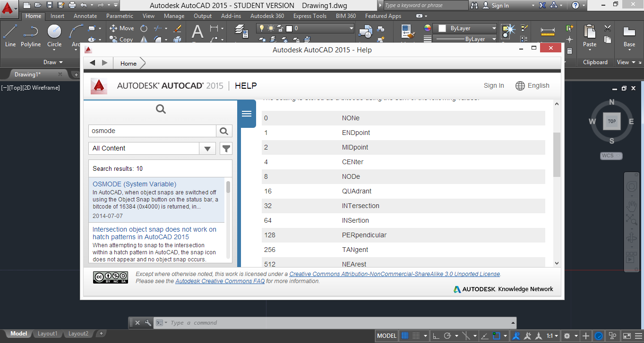Screen dimensions: 644x343
Task: Select the Line tool in the ribbon
Action: click(x=10, y=35)
